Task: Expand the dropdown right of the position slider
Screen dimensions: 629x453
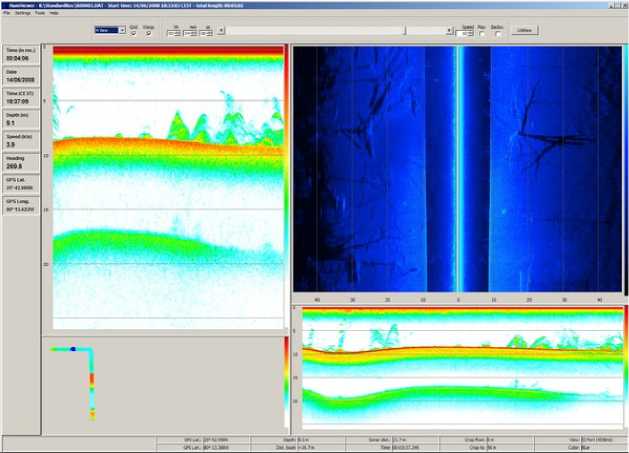Action: 448,31
